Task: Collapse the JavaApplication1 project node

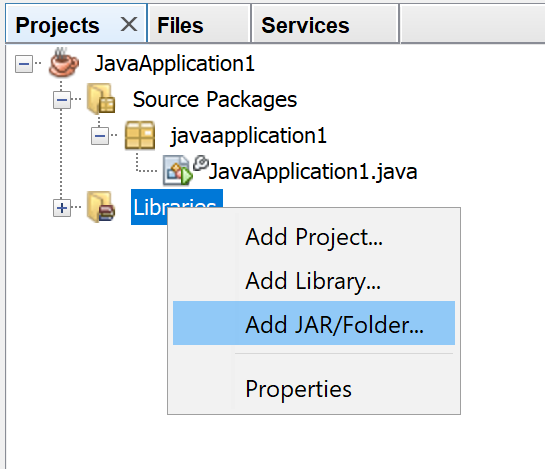Action: pyautogui.click(x=24, y=64)
